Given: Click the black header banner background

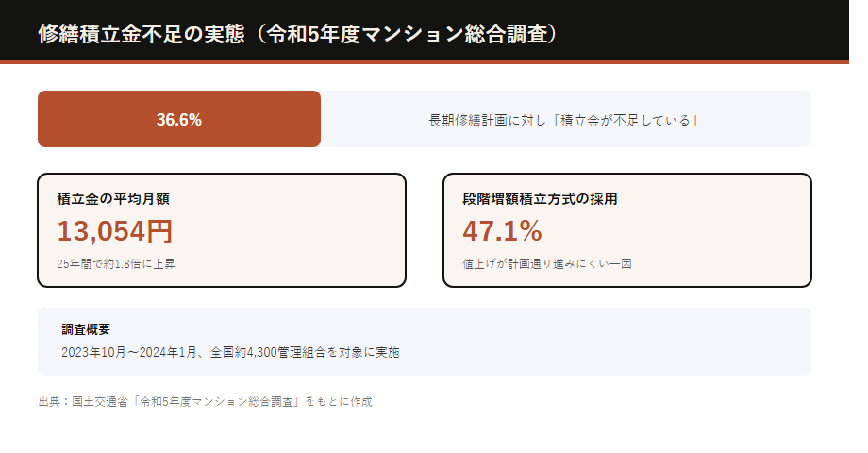Looking at the screenshot, I should pyautogui.click(x=703, y=30).
